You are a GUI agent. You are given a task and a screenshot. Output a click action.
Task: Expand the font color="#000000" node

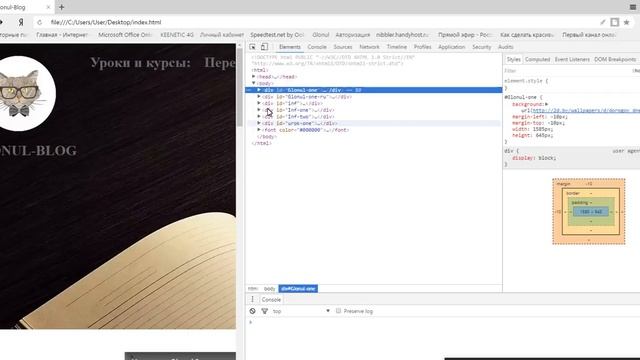259,130
